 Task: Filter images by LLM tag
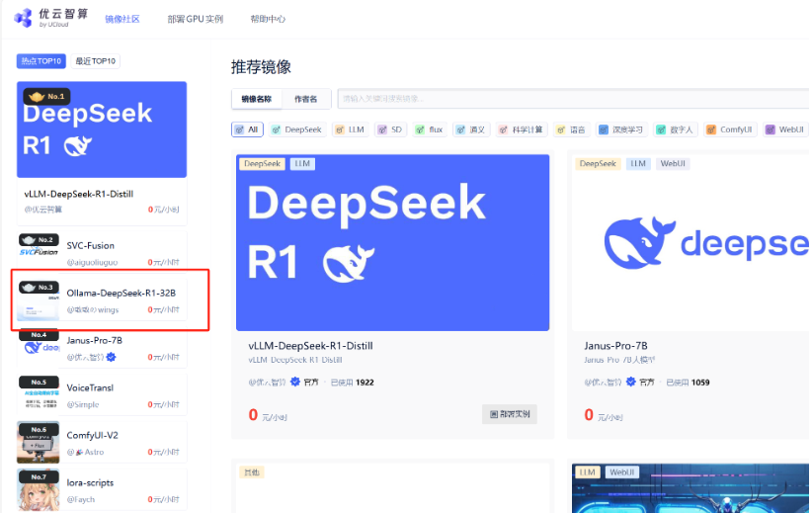point(351,129)
